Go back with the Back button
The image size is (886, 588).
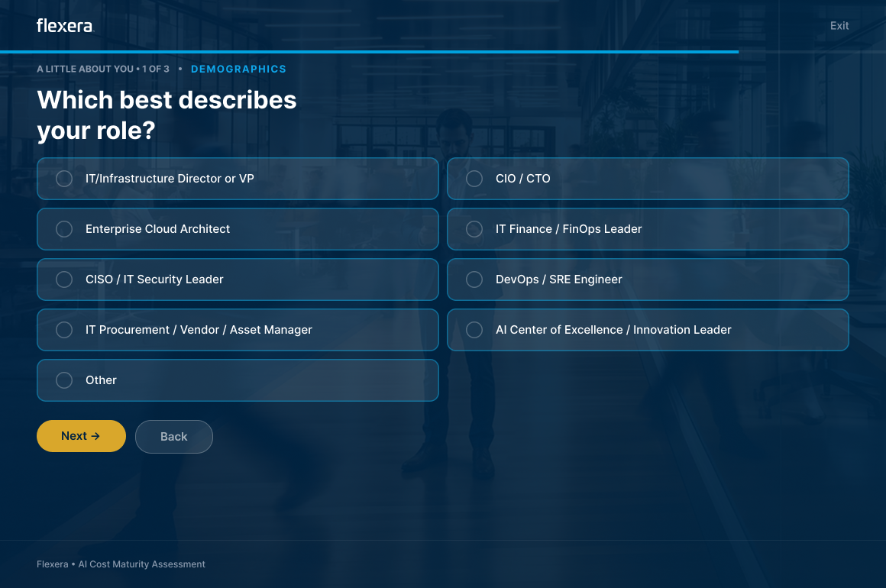(174, 437)
